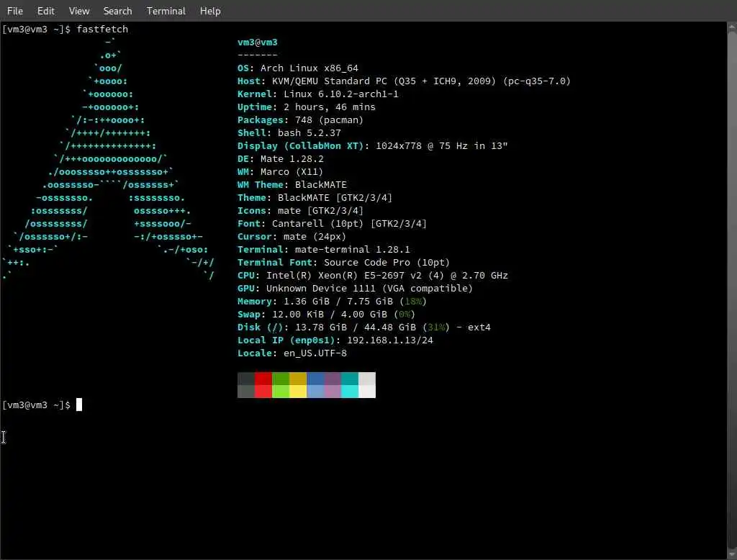
Task: Click the 'Locale: en_US.UTF-8' line
Action: (x=292, y=353)
